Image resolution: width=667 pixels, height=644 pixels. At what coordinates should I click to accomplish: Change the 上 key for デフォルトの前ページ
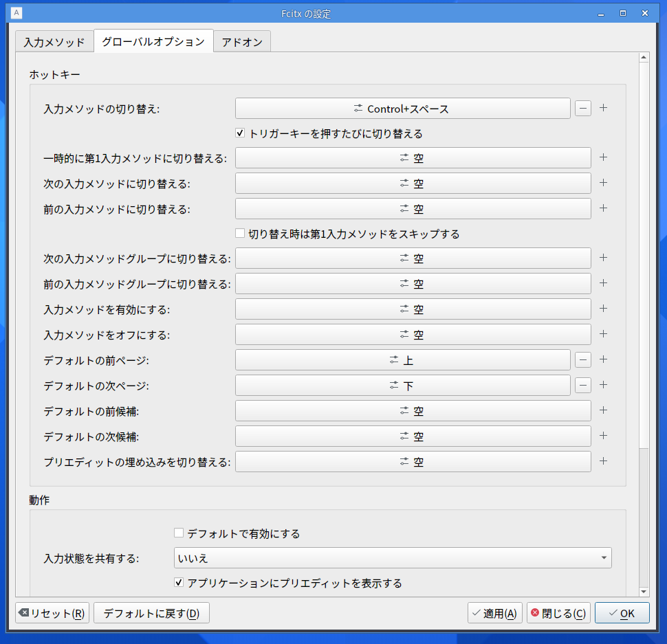coord(402,360)
